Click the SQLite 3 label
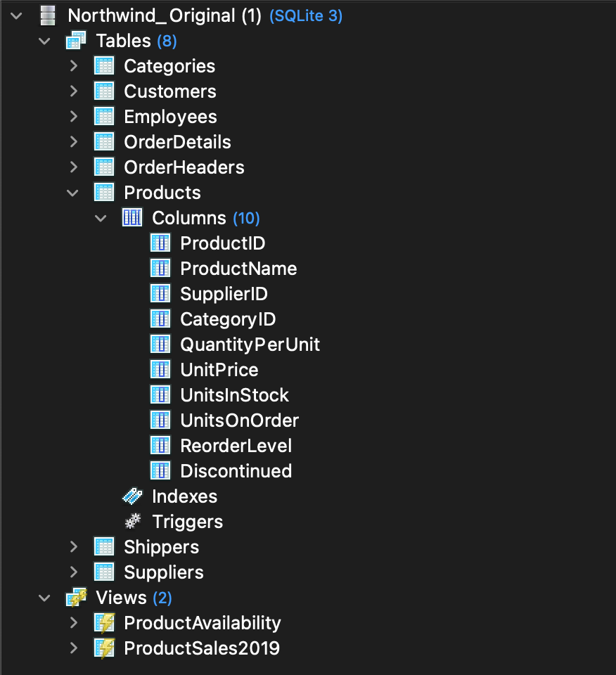616x675 pixels. tap(305, 15)
